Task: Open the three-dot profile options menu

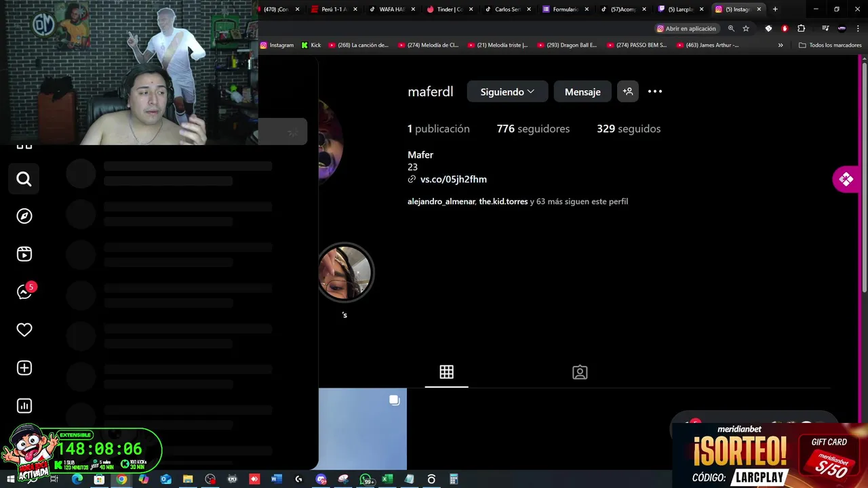Action: tap(655, 91)
